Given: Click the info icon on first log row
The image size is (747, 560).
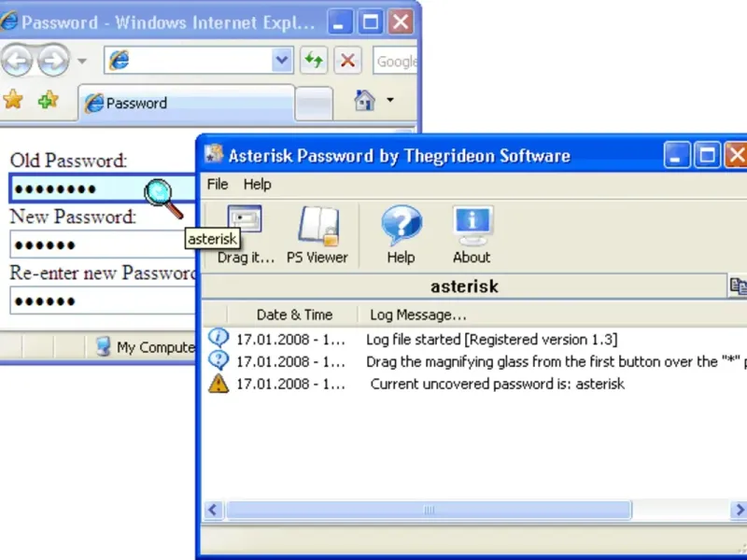Looking at the screenshot, I should [218, 338].
